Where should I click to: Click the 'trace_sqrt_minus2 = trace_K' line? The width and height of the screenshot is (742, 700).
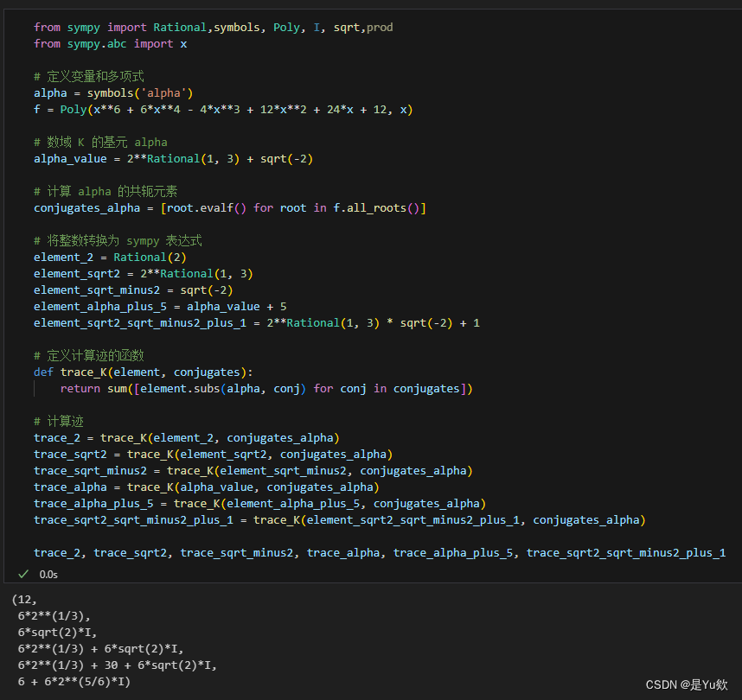[253, 471]
